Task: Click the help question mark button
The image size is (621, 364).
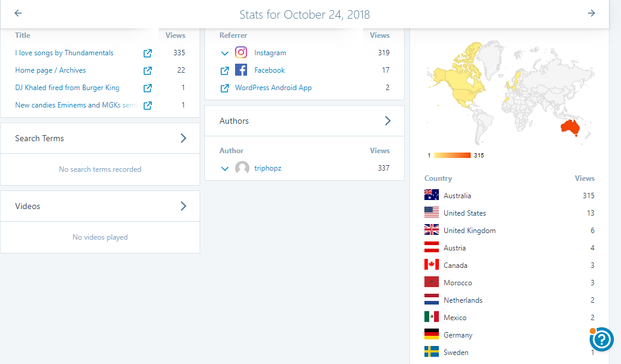Action: tap(601, 339)
